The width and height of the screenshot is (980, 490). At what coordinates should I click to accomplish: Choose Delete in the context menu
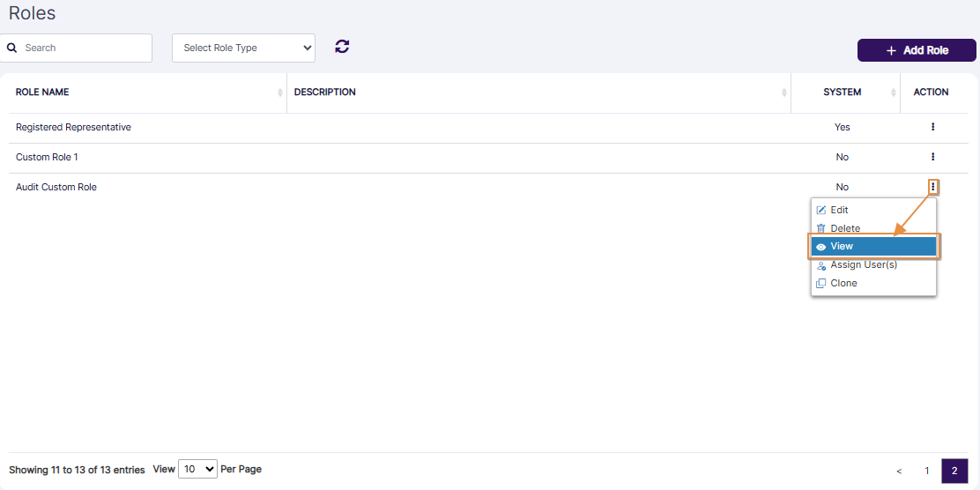844,228
